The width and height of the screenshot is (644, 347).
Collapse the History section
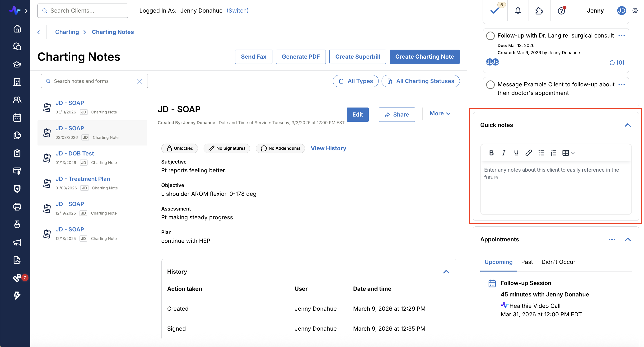tap(446, 272)
